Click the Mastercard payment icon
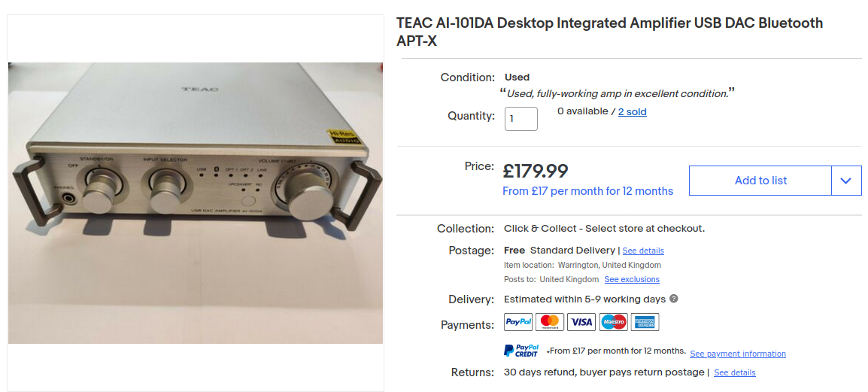Screen dimensions: 868x392 pos(550,322)
